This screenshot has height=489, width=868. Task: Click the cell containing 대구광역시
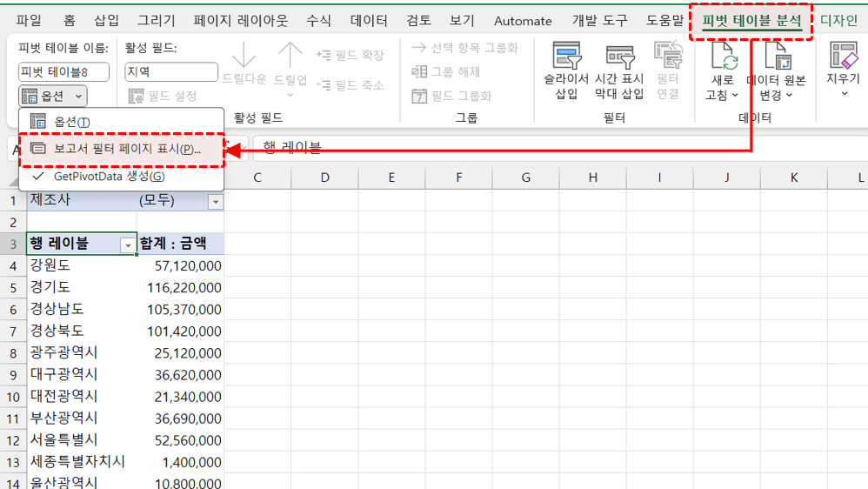82,375
